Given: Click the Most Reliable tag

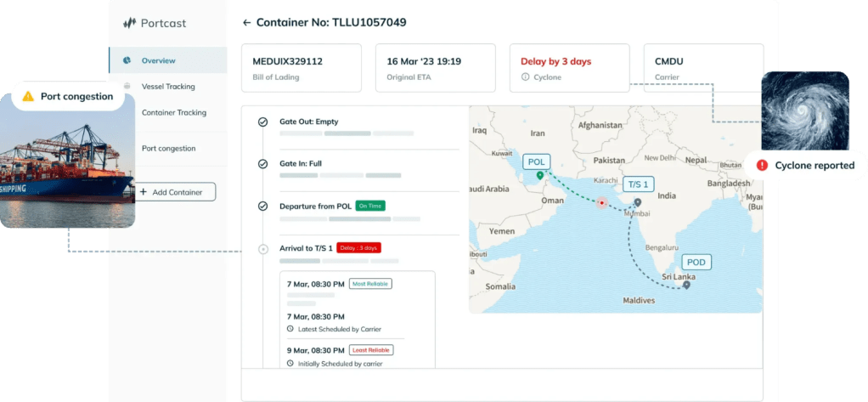Looking at the screenshot, I should click(x=370, y=284).
